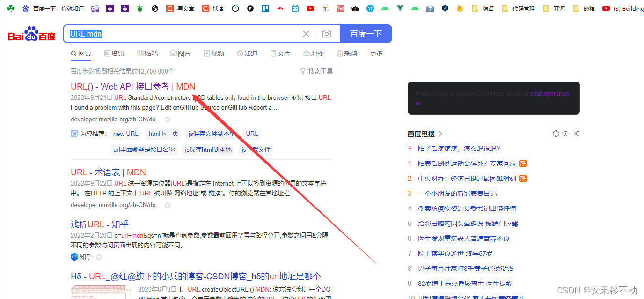Click the 换一换 refresh icon

point(556,134)
